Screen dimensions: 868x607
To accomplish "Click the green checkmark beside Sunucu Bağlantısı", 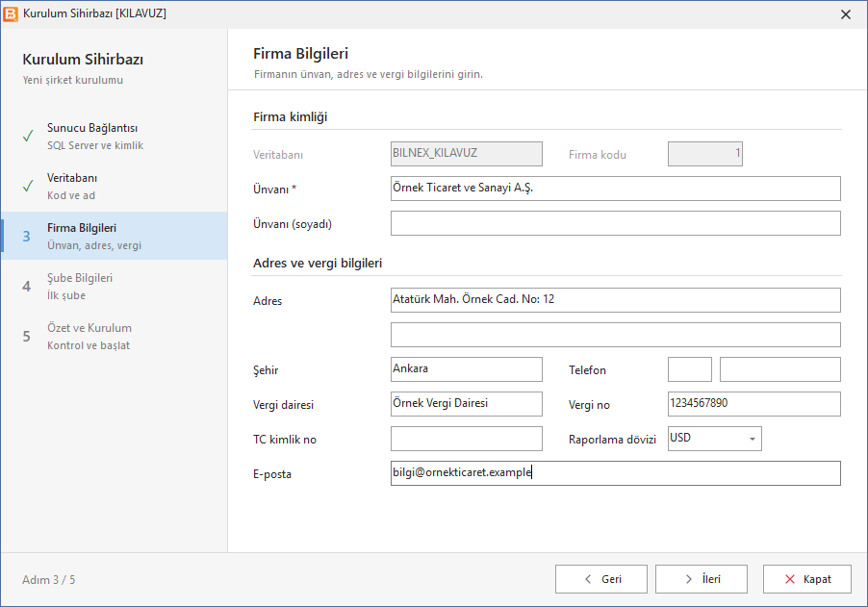I will 28,136.
